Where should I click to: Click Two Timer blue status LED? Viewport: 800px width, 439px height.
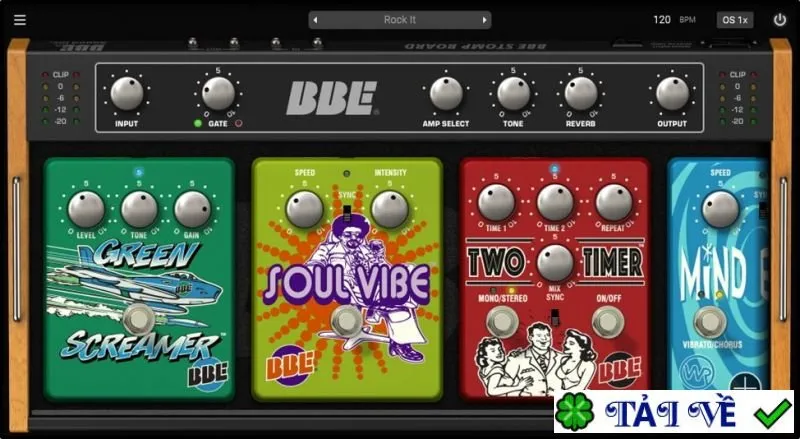tap(555, 168)
